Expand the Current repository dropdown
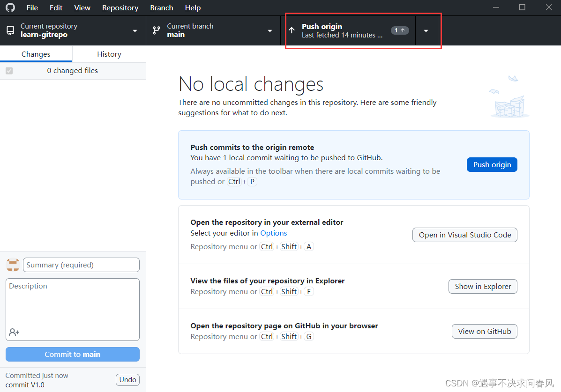This screenshot has width=561, height=392. point(135,31)
